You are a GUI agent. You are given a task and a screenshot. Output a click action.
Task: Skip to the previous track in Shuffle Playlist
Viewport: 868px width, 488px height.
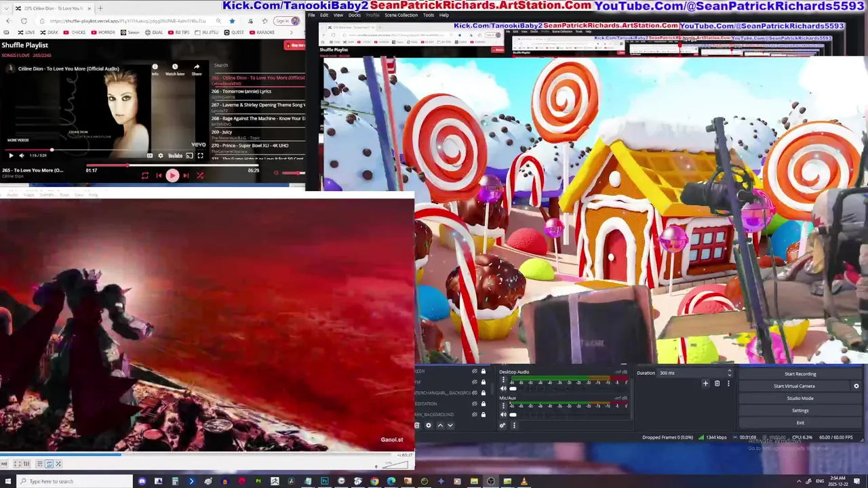click(159, 176)
